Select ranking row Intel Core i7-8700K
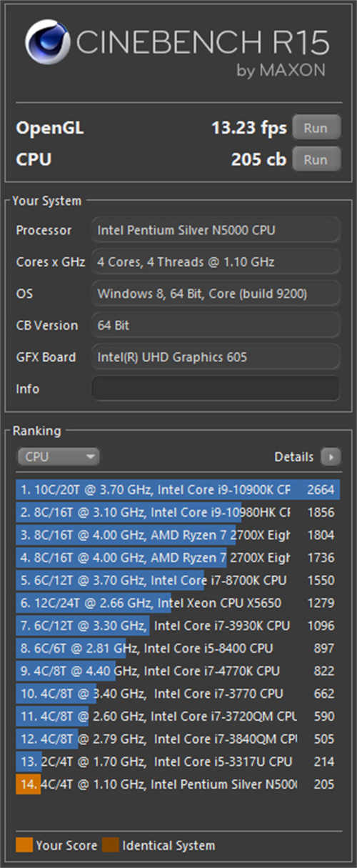The height and width of the screenshot is (868, 357). click(x=178, y=580)
